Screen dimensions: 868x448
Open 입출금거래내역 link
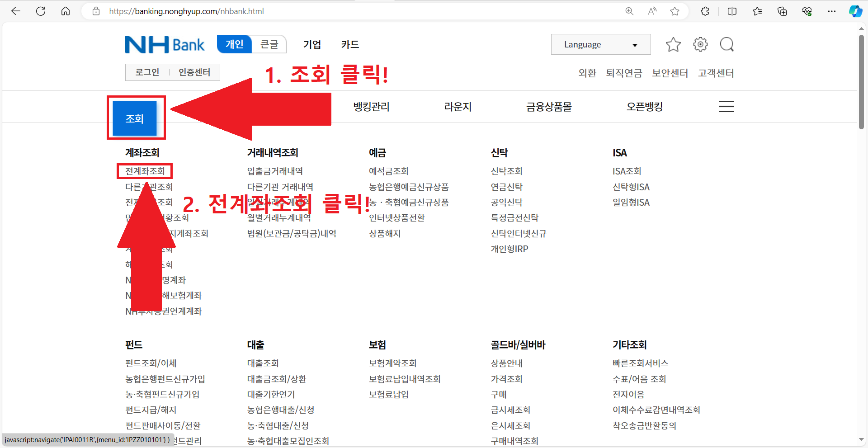[275, 171]
